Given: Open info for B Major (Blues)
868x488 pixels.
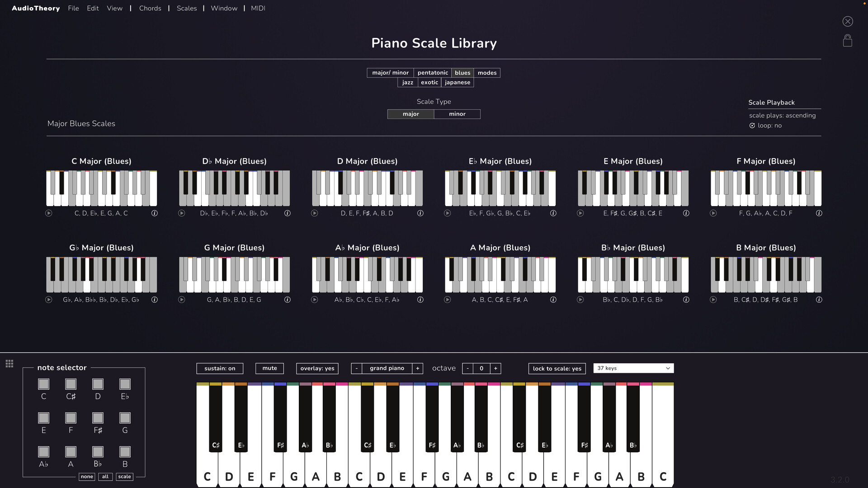Looking at the screenshot, I should tap(819, 300).
